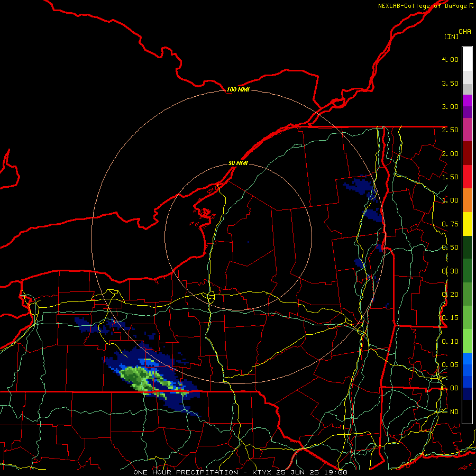Click the OHA product label above the legend
Screen dimensions: 476x476
point(464,32)
